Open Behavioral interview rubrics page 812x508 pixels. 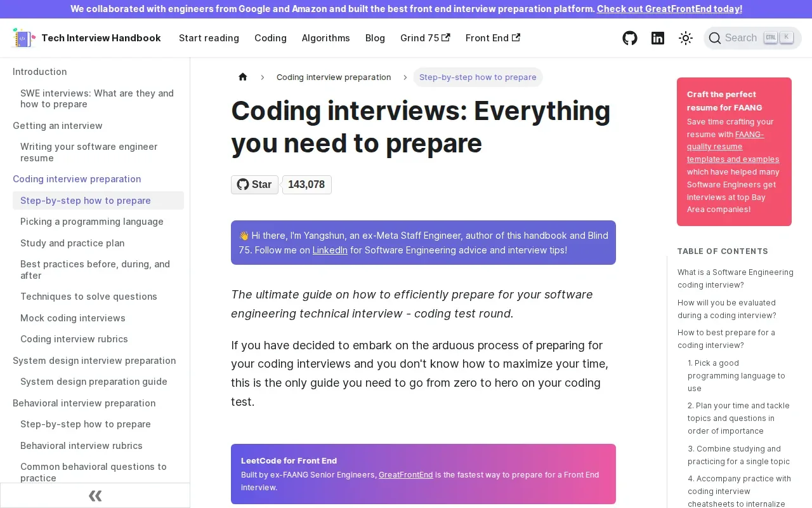pyautogui.click(x=98, y=446)
